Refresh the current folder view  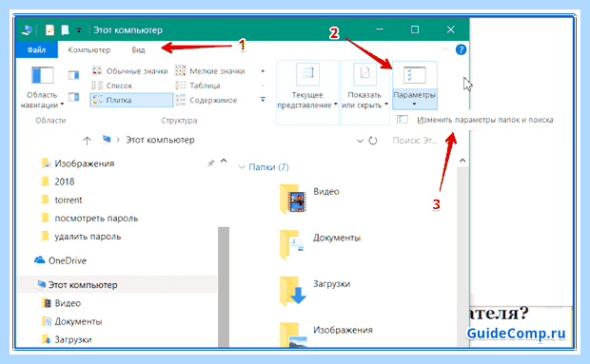(x=373, y=141)
